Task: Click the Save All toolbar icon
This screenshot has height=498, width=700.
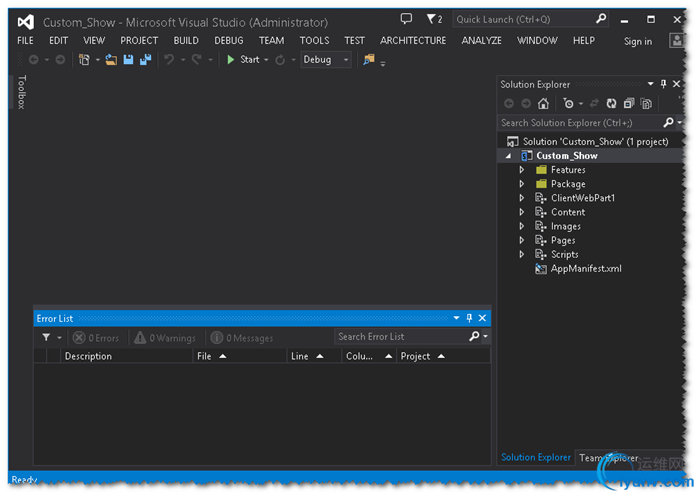Action: (145, 60)
